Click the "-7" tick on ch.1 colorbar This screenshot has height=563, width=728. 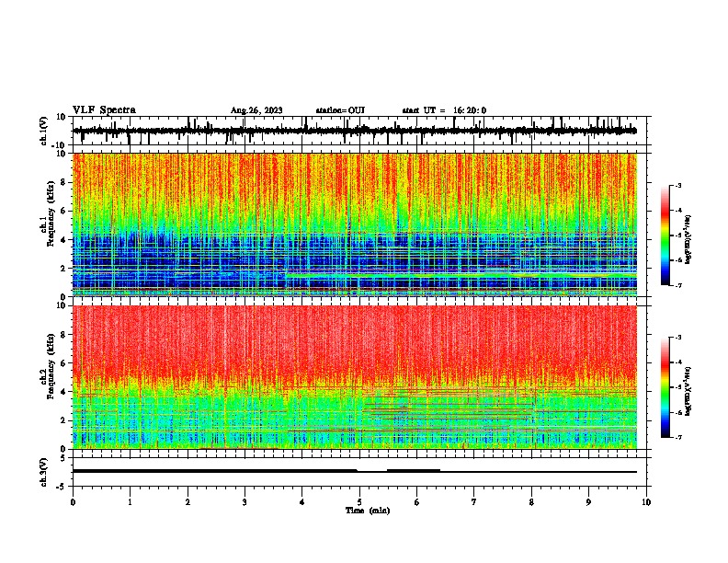coord(677,286)
